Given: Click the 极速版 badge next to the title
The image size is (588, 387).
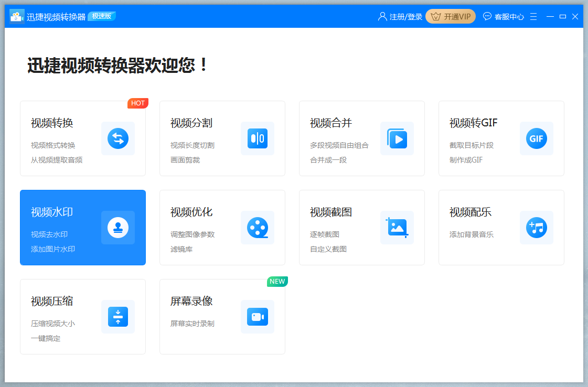Looking at the screenshot, I should (x=102, y=16).
